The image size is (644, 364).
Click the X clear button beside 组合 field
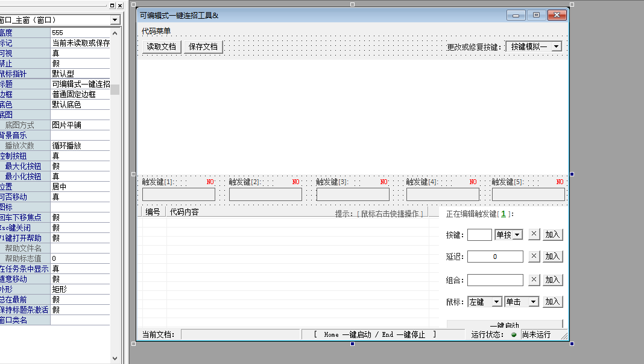coord(534,279)
